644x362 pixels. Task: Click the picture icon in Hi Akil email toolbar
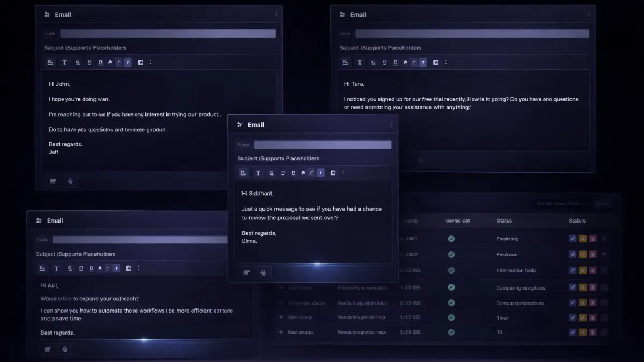pos(128,268)
